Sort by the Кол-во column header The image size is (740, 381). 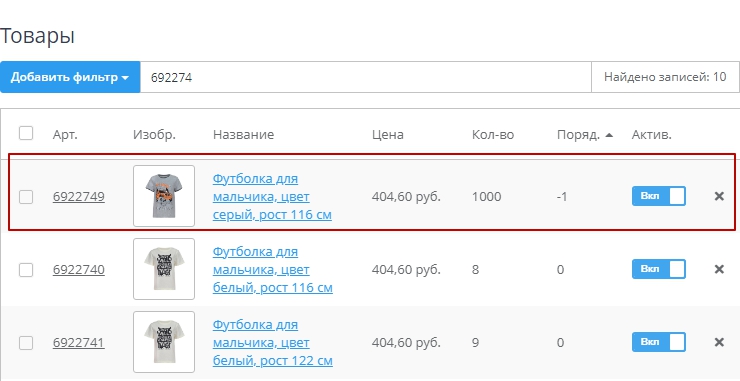pyautogui.click(x=493, y=135)
